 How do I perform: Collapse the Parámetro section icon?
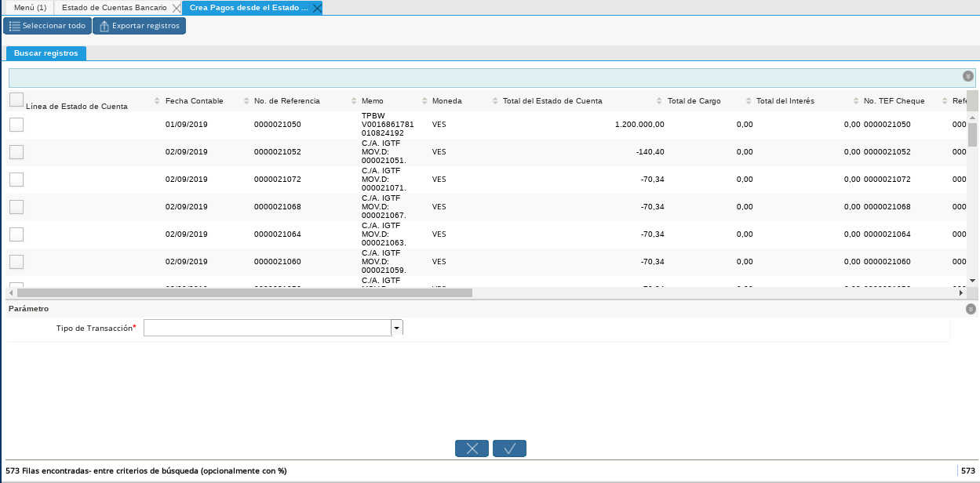pos(971,309)
